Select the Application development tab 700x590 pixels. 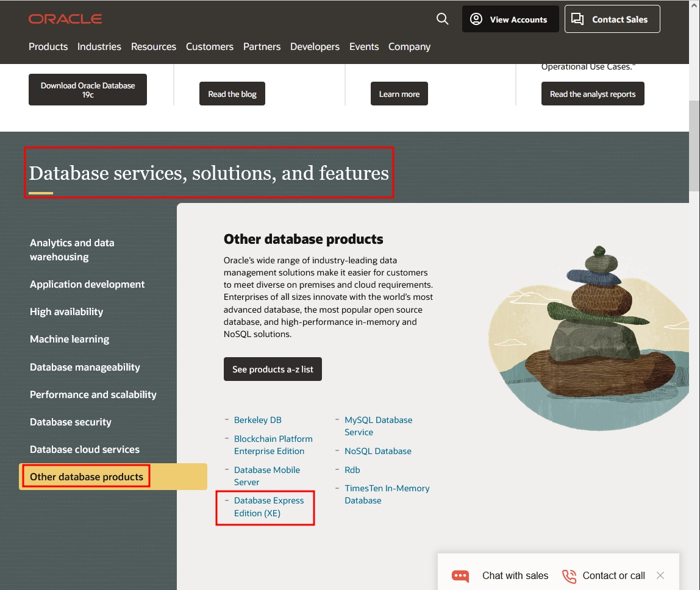point(87,284)
